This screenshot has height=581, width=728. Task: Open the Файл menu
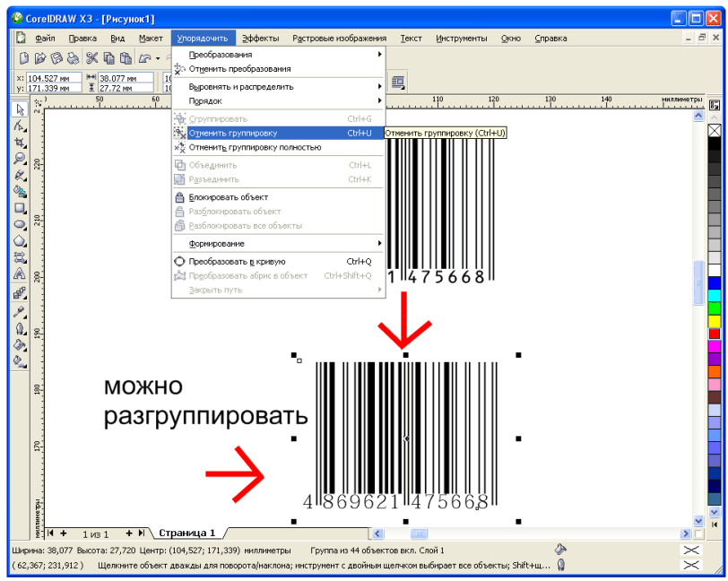[45, 39]
